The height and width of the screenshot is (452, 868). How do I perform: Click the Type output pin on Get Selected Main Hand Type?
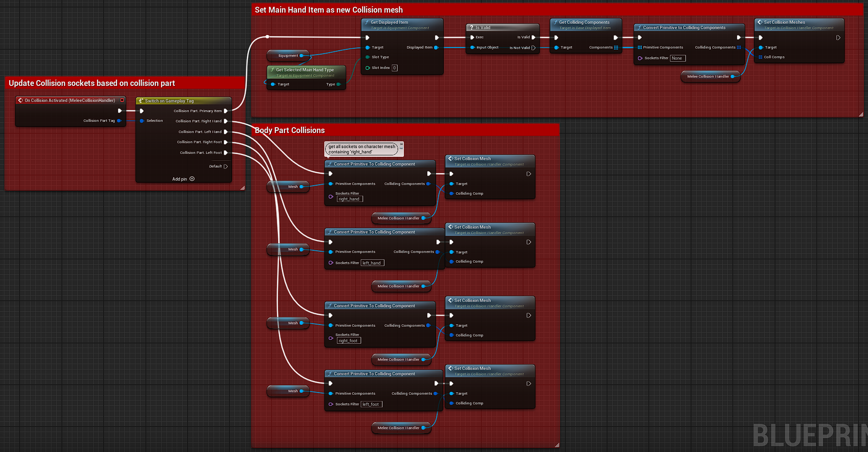tap(338, 84)
